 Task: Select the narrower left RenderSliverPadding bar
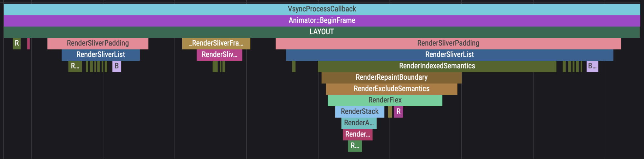[98, 43]
